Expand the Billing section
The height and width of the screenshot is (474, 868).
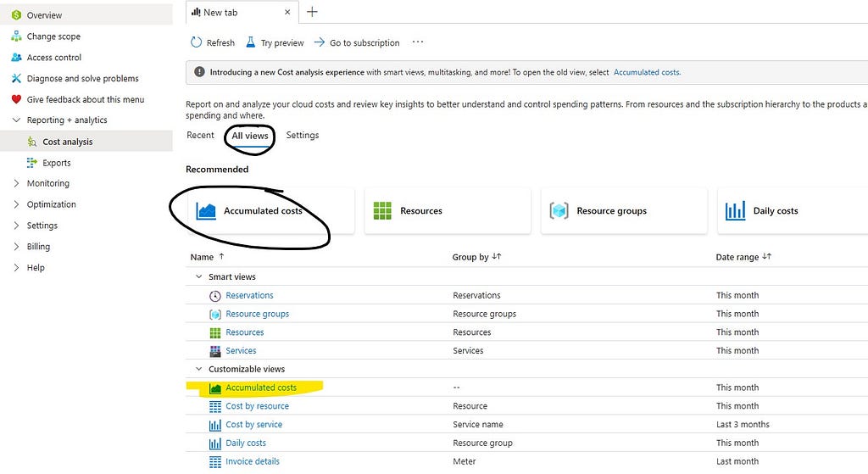[16, 247]
